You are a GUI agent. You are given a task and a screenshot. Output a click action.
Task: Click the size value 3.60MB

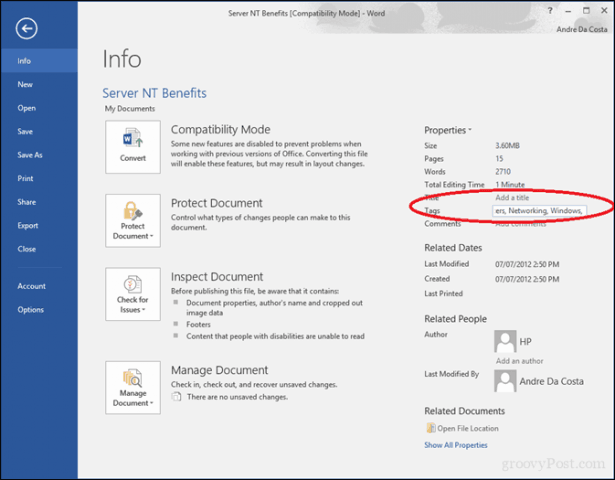click(x=507, y=145)
